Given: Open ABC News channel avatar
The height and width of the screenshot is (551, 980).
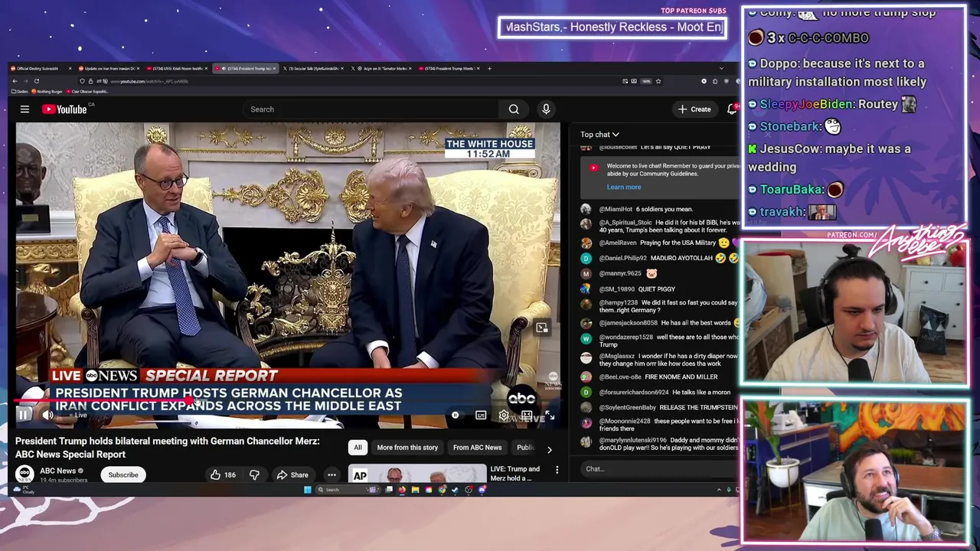Looking at the screenshot, I should pos(24,474).
